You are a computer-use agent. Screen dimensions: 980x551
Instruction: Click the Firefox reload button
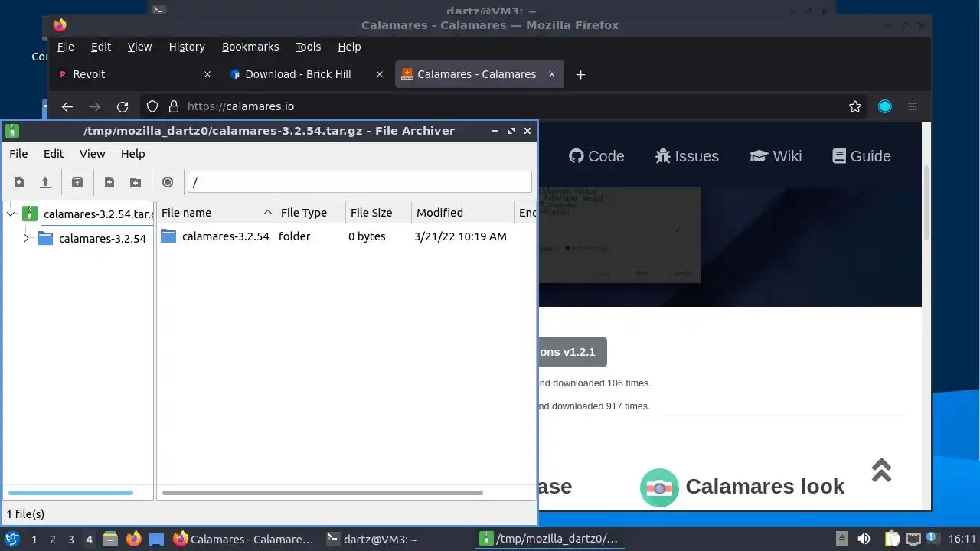(122, 106)
